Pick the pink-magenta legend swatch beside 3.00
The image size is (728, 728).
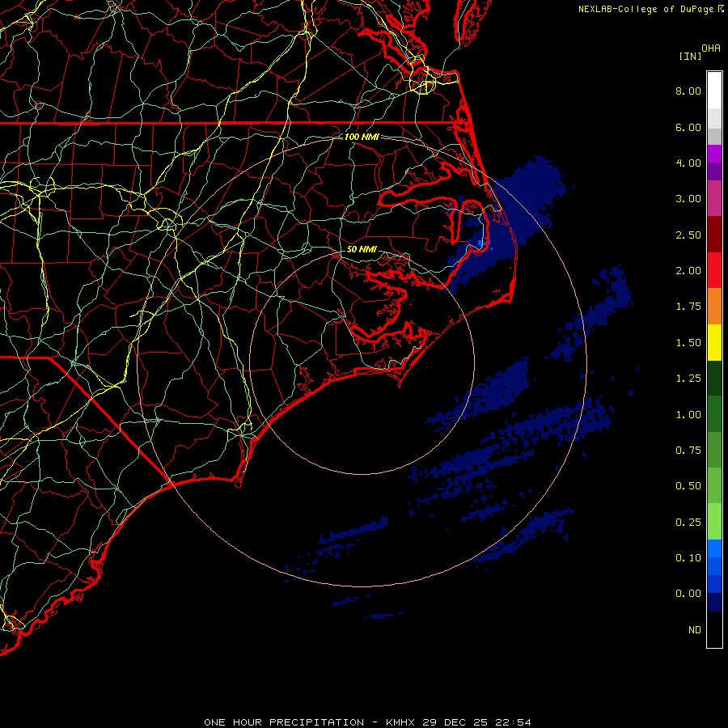point(714,198)
